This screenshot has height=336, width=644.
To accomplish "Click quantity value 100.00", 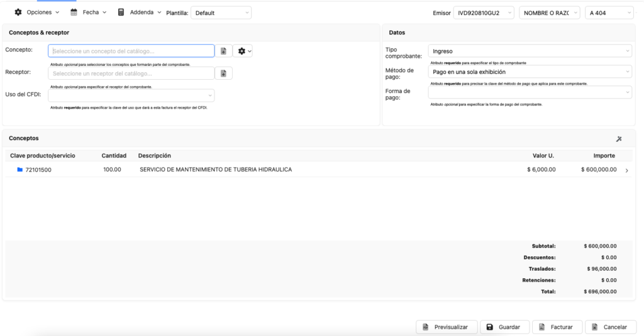I will coord(112,170).
